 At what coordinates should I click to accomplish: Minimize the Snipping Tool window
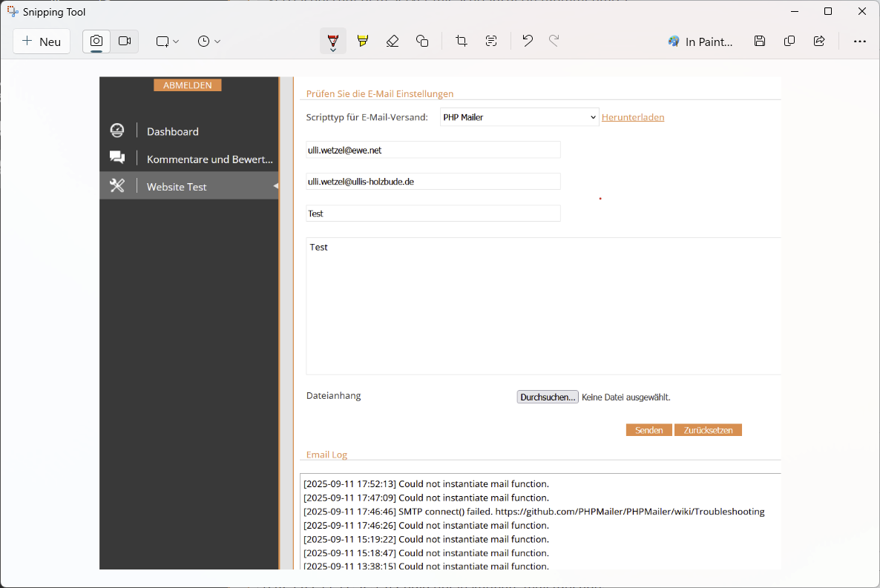pyautogui.click(x=795, y=12)
